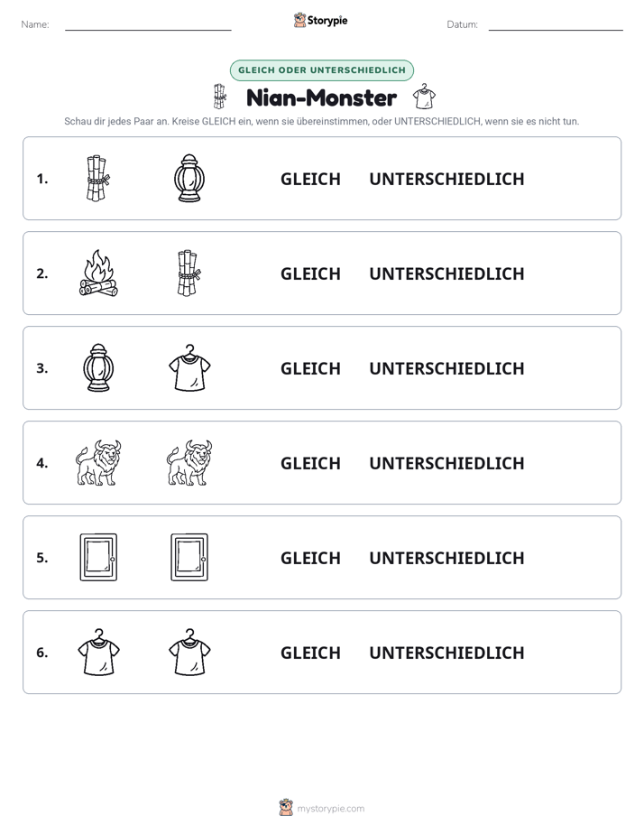Screen dimensions: 644x834
Task: Click the right t-shirt icon in row 6
Action: [x=189, y=652]
